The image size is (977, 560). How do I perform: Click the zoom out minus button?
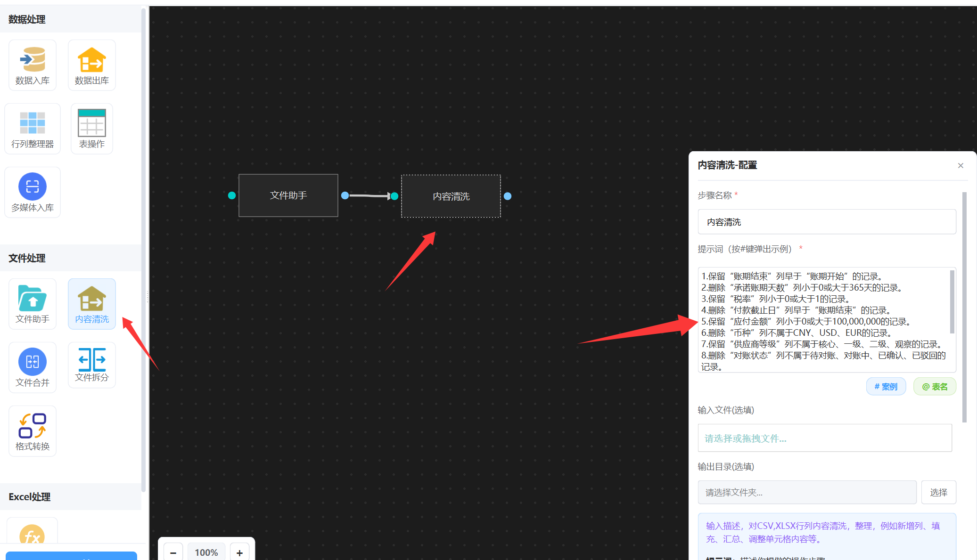pos(173,552)
